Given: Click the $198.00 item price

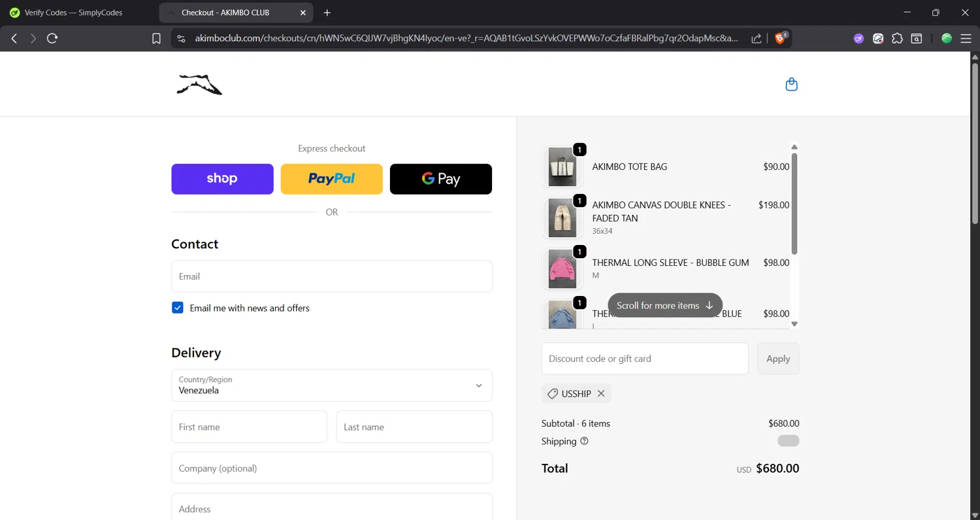Looking at the screenshot, I should coord(774,204).
